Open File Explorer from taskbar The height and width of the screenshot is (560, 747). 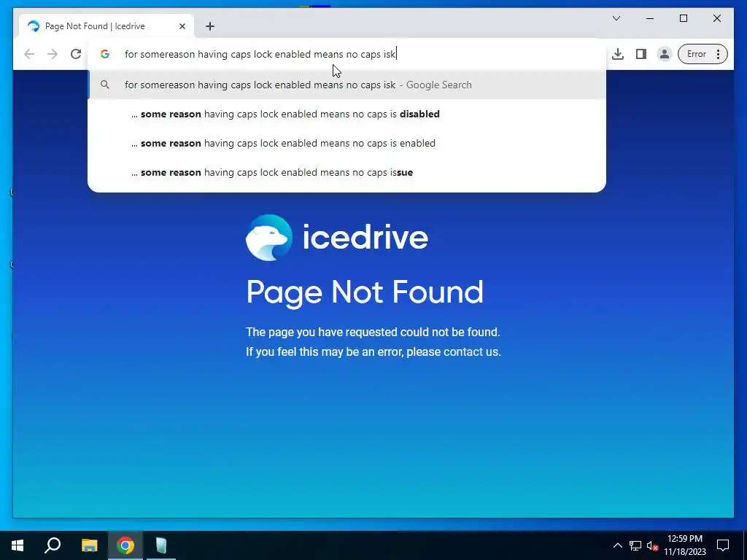pyautogui.click(x=89, y=545)
